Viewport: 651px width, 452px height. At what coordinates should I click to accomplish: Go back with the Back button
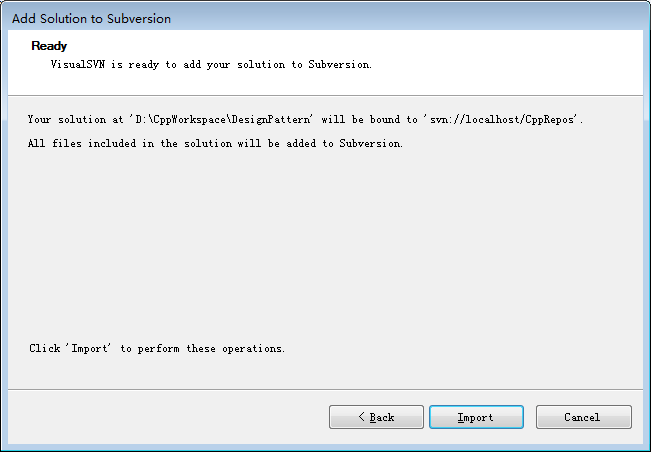375,417
